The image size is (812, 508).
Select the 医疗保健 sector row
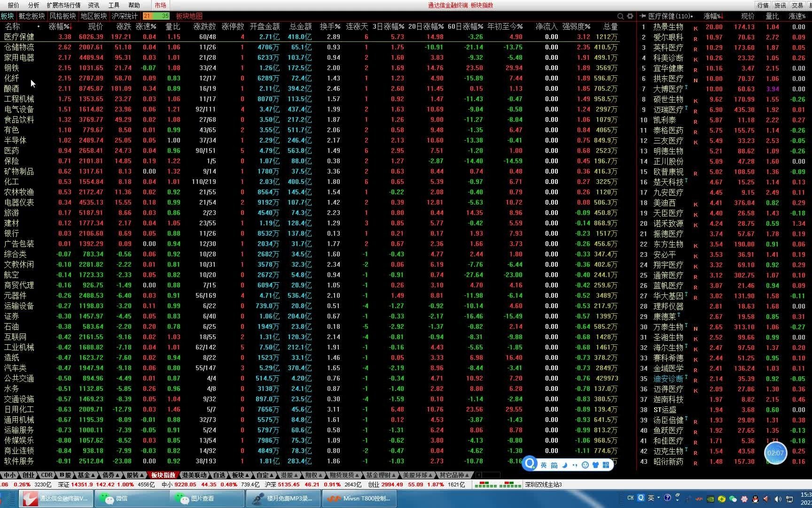coord(310,37)
